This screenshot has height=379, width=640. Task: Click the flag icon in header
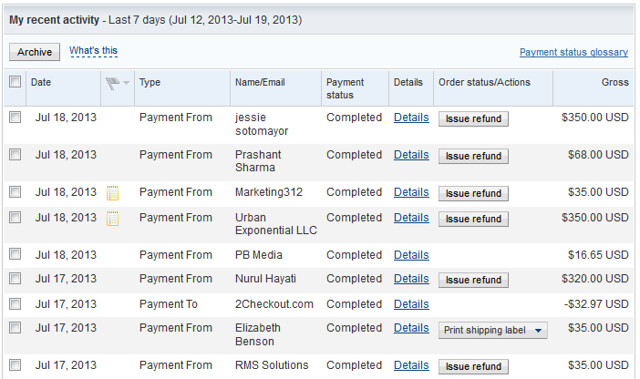click(112, 84)
